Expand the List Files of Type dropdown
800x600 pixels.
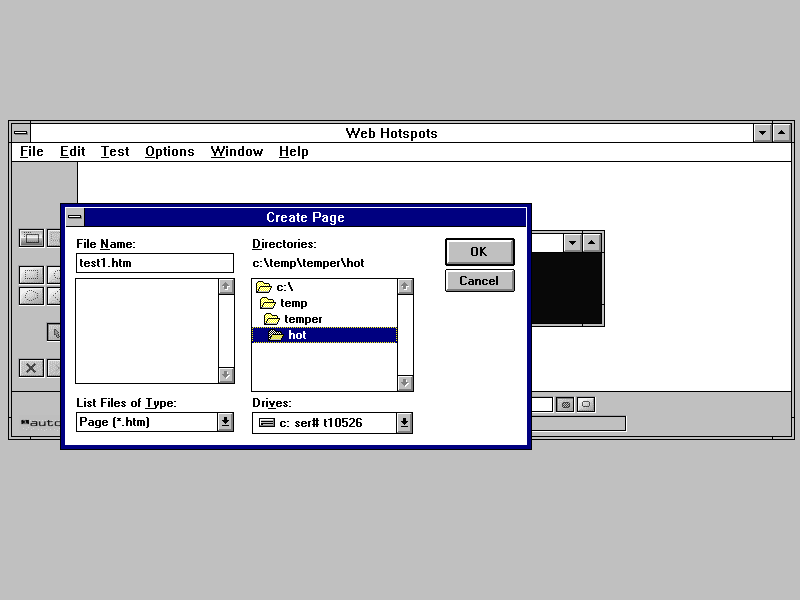(x=225, y=423)
